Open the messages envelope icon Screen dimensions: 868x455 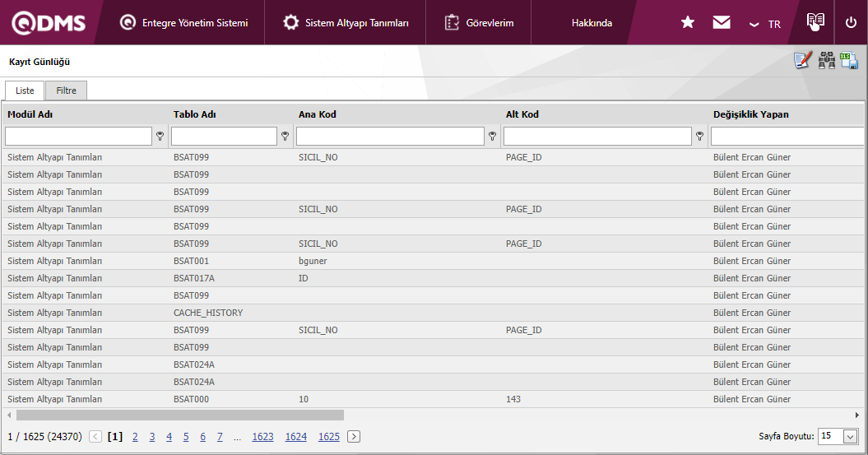(x=722, y=23)
